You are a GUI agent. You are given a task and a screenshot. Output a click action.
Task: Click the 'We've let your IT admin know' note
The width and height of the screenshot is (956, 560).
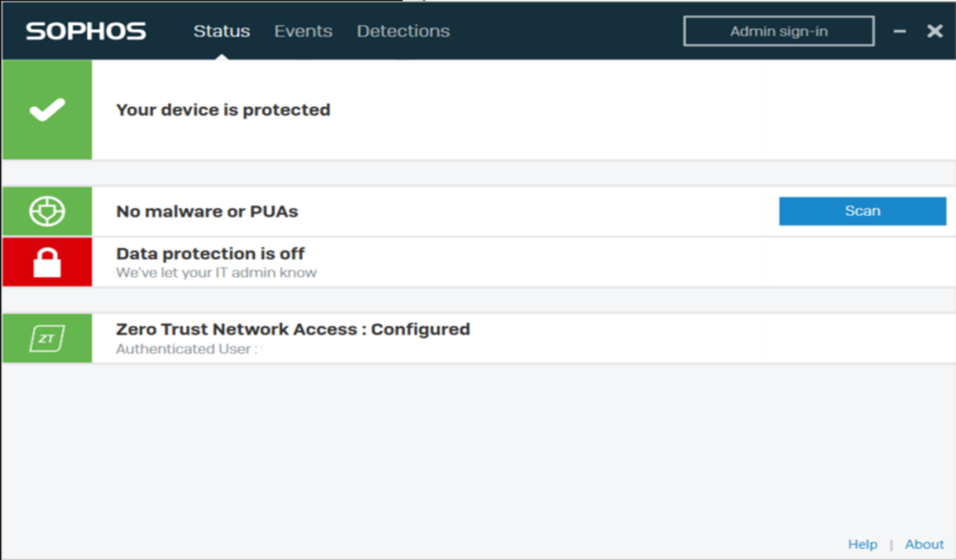(x=216, y=273)
